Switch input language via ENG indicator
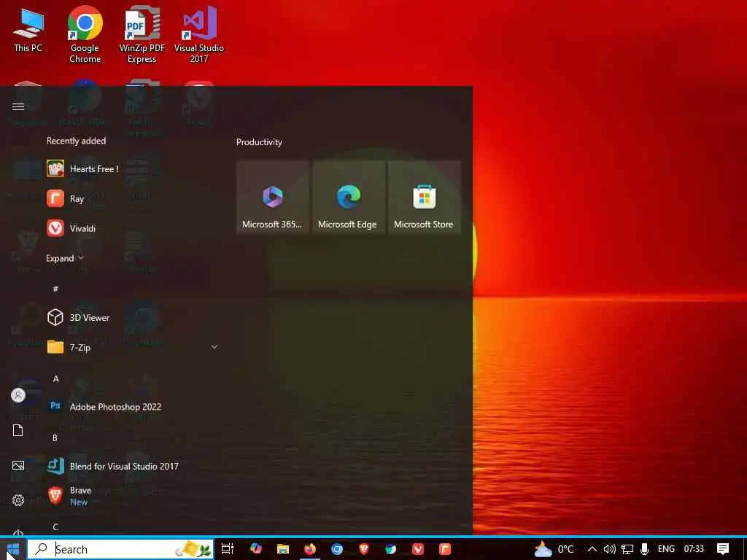 pos(666,549)
